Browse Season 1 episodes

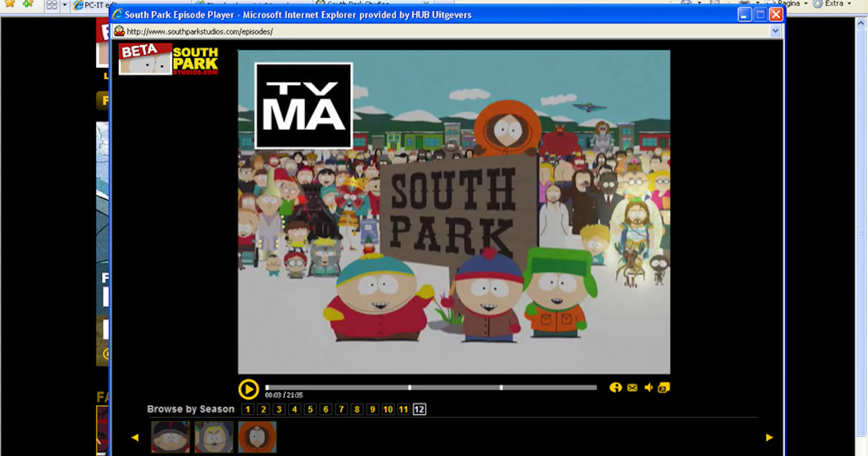(248, 409)
